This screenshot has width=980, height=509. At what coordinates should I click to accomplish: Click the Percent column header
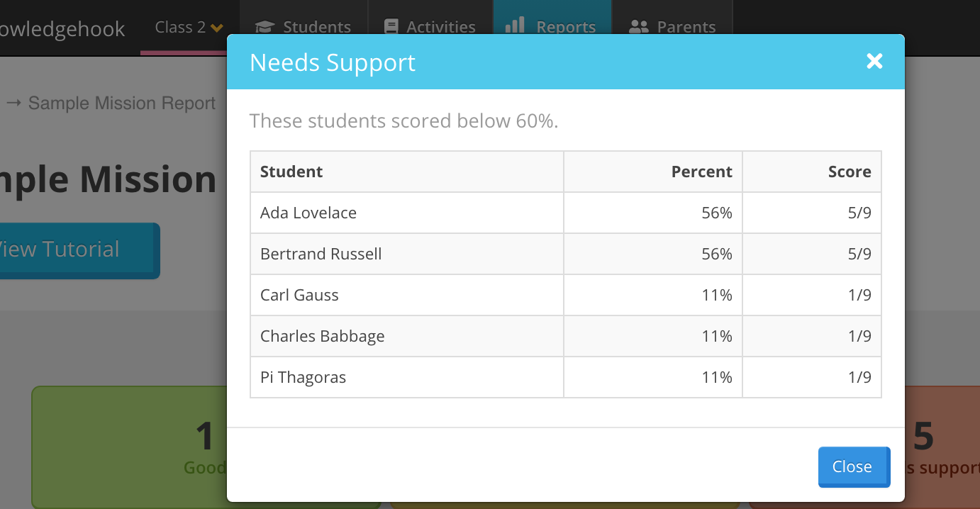701,172
